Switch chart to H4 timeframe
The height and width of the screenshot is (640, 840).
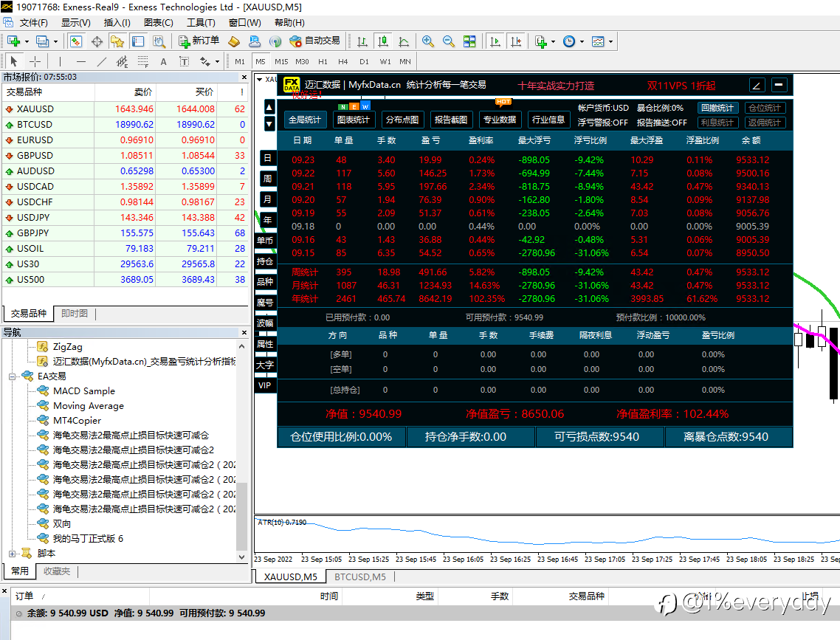tap(342, 61)
